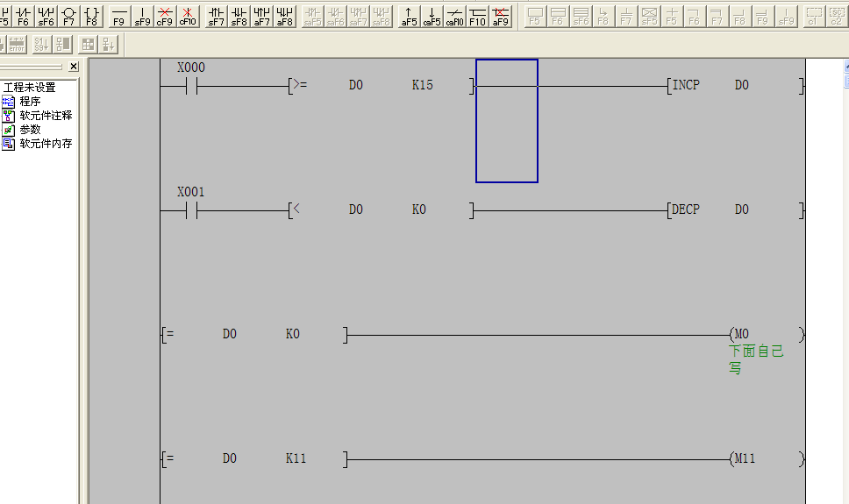Screen dimensions: 849x504
Task: Click cF9 delete horizontal line icon
Action: pyautogui.click(x=165, y=15)
